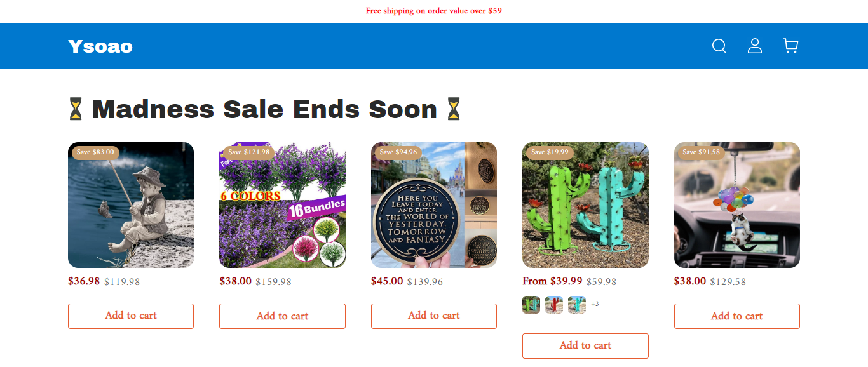
Task: Open the fishing boy statue image
Action: pos(131,205)
